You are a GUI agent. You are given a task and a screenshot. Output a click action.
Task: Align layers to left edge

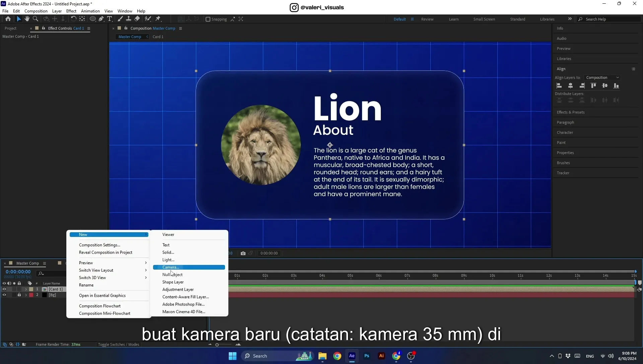[559, 86]
